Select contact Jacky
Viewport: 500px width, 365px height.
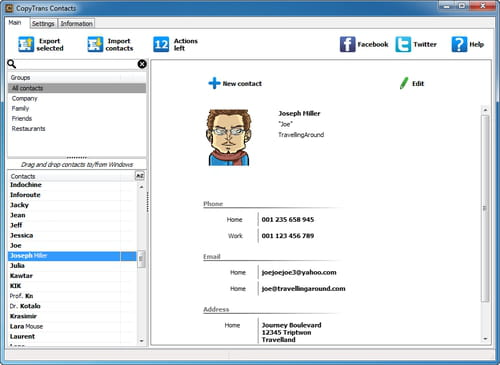click(72, 205)
